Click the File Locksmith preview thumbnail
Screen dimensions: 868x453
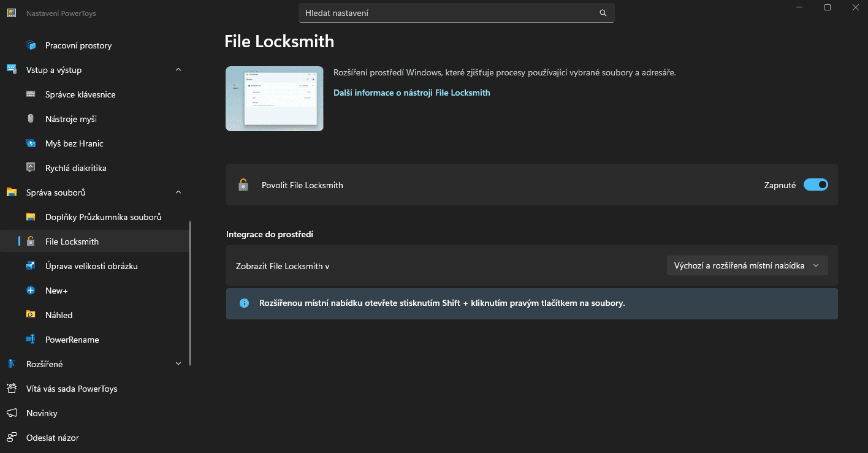(274, 99)
